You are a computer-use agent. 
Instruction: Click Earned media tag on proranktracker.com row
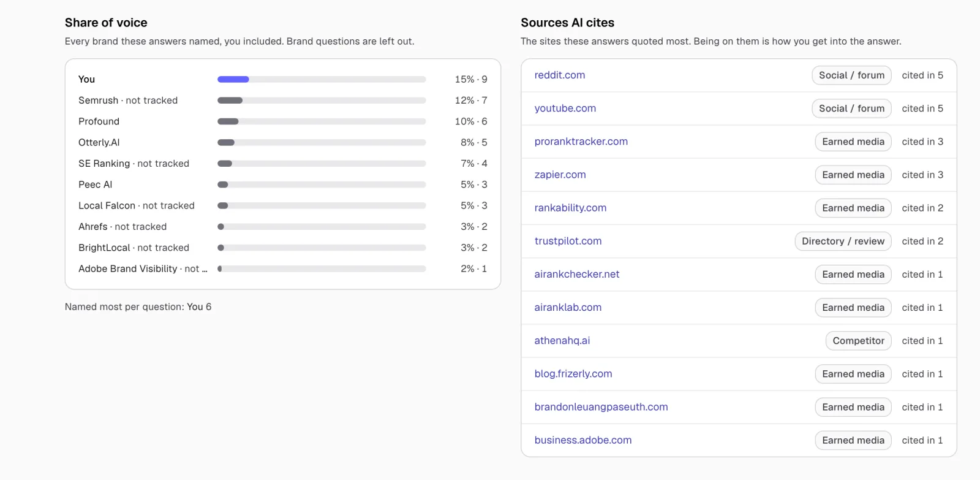coord(853,141)
